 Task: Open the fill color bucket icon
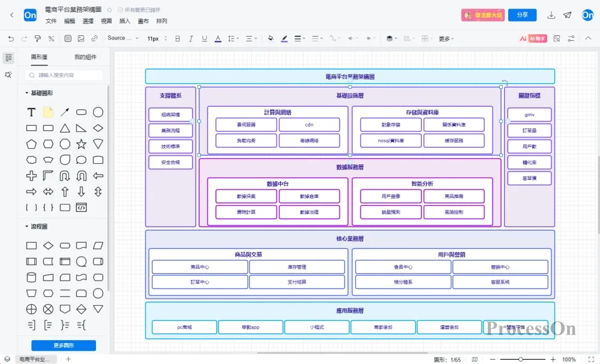pos(271,38)
